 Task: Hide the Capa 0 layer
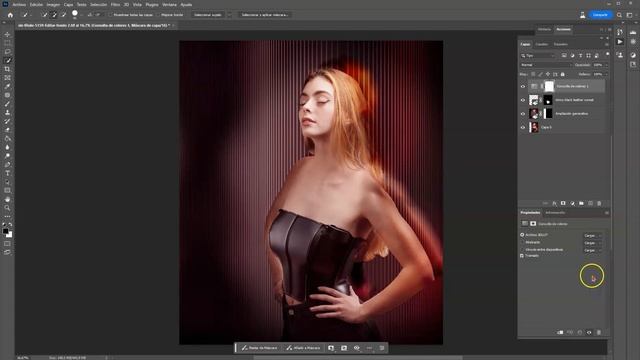(523, 127)
